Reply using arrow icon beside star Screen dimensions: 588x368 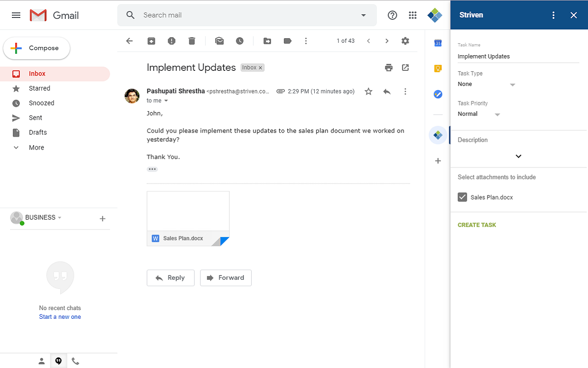point(387,92)
